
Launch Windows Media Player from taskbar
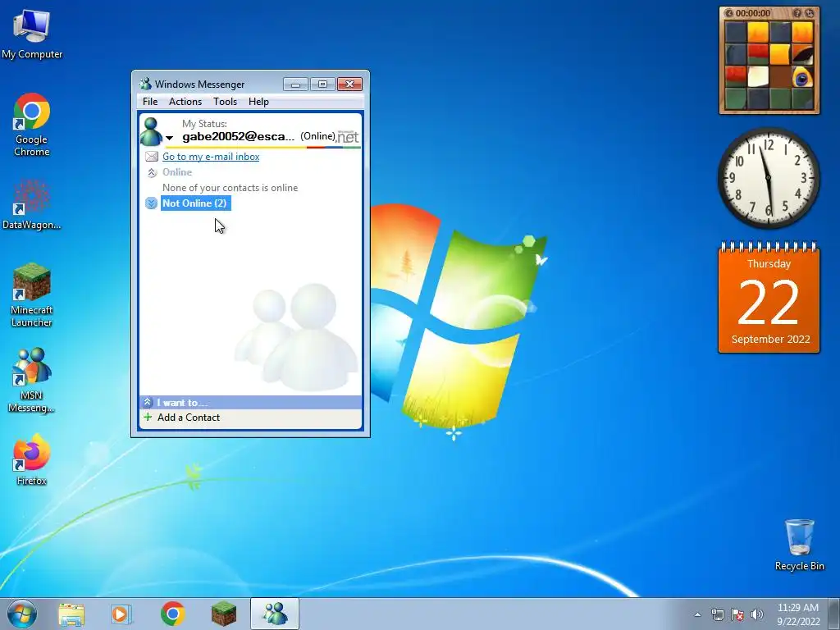(121, 614)
